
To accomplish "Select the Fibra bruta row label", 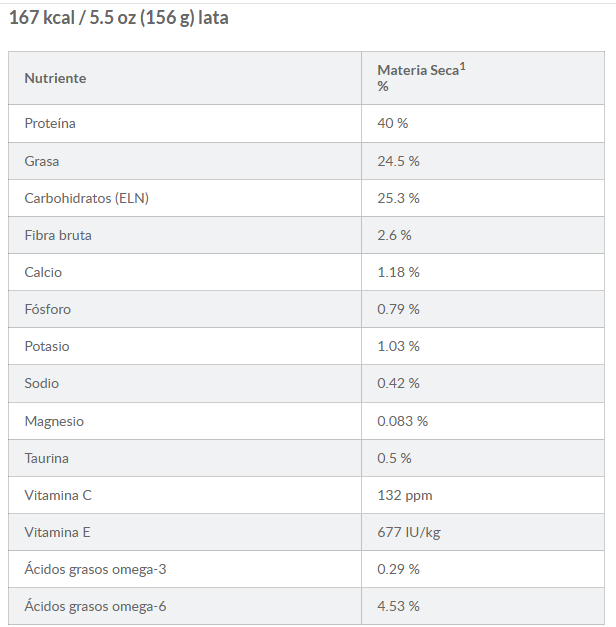I will (58, 235).
